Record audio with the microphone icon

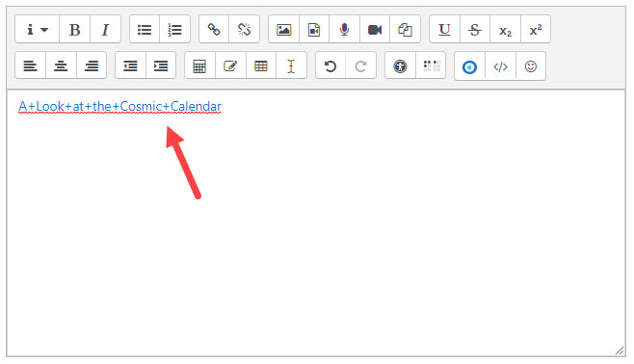point(345,30)
